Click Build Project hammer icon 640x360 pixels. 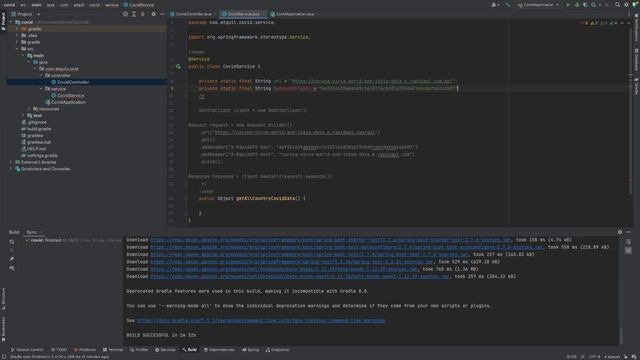[507, 5]
